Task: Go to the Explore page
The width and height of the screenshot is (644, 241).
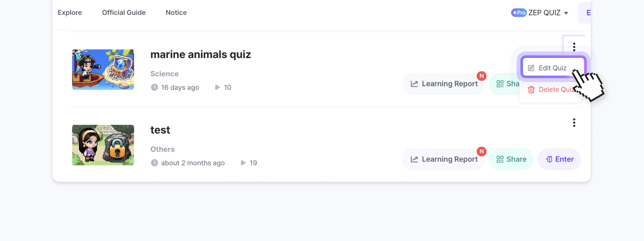Action: click(70, 13)
